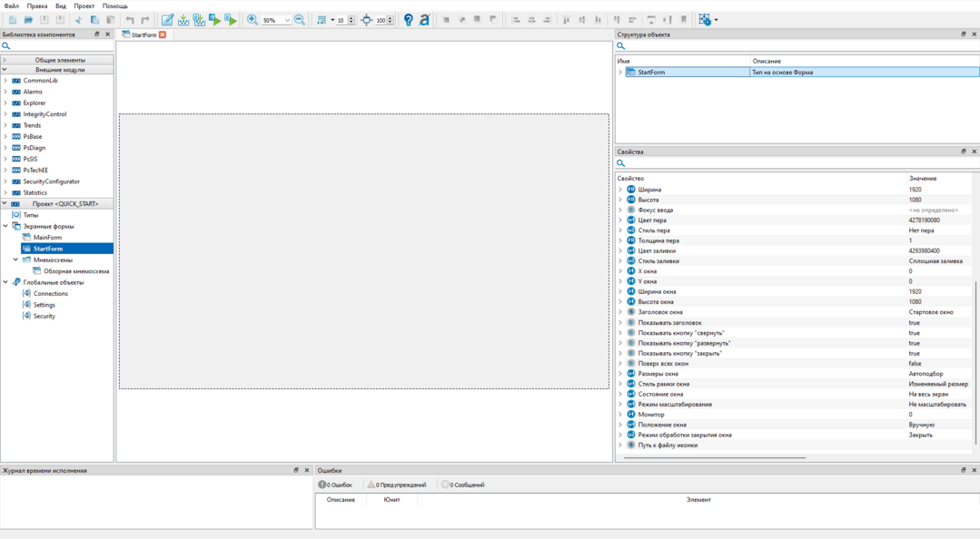This screenshot has height=539, width=980.
Task: Open the Проект menu
Action: pyautogui.click(x=84, y=5)
